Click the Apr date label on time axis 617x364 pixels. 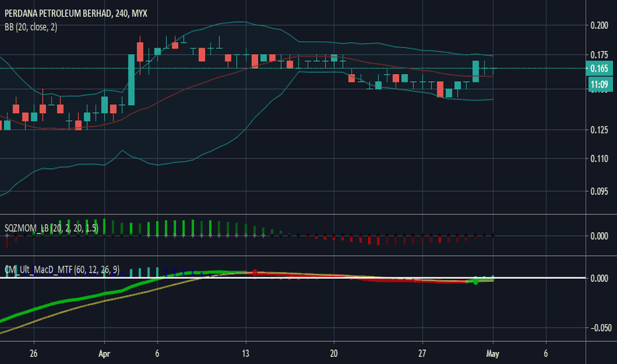tap(104, 353)
